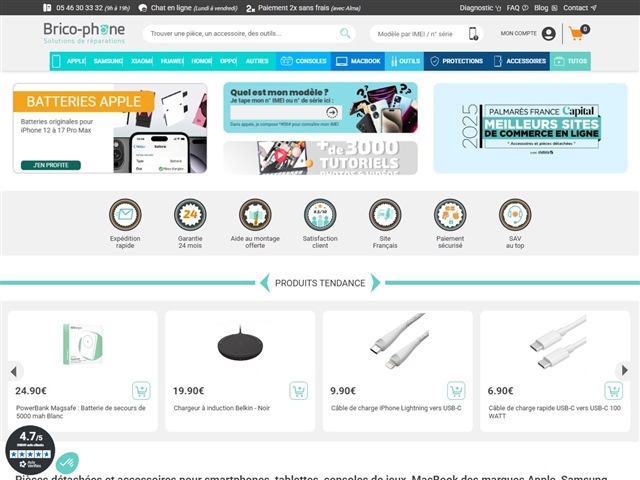The width and height of the screenshot is (640, 480).
Task: Show next trending products arrow
Action: pos(624,370)
